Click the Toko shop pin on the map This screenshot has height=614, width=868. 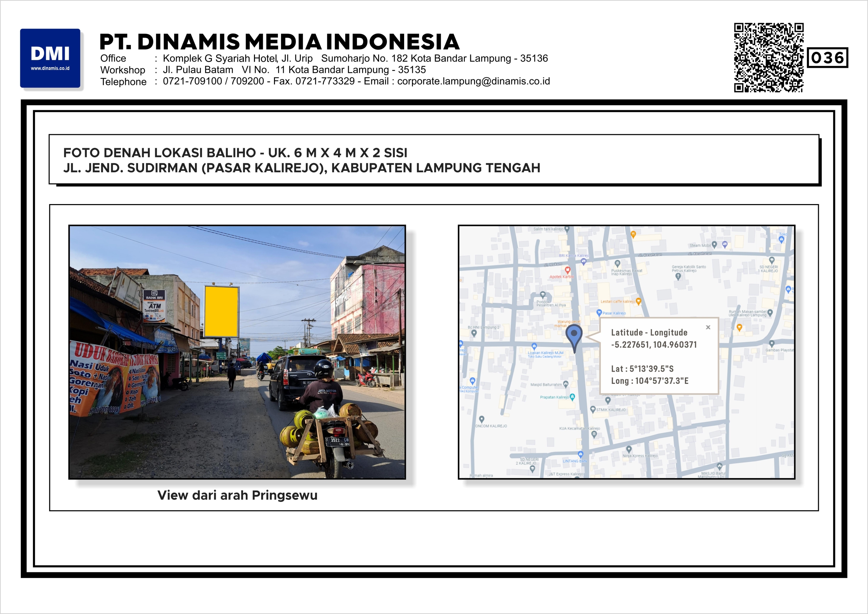pos(782,239)
